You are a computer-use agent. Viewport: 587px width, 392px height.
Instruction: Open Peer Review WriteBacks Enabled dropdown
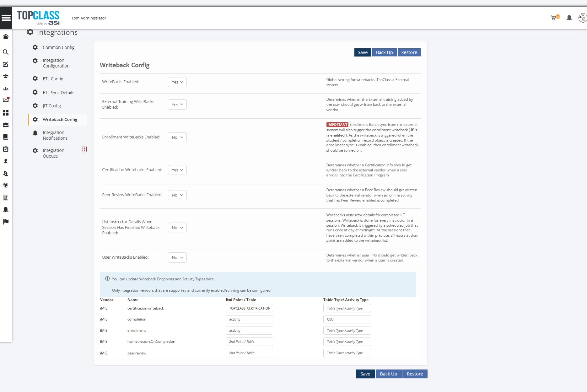point(177,195)
